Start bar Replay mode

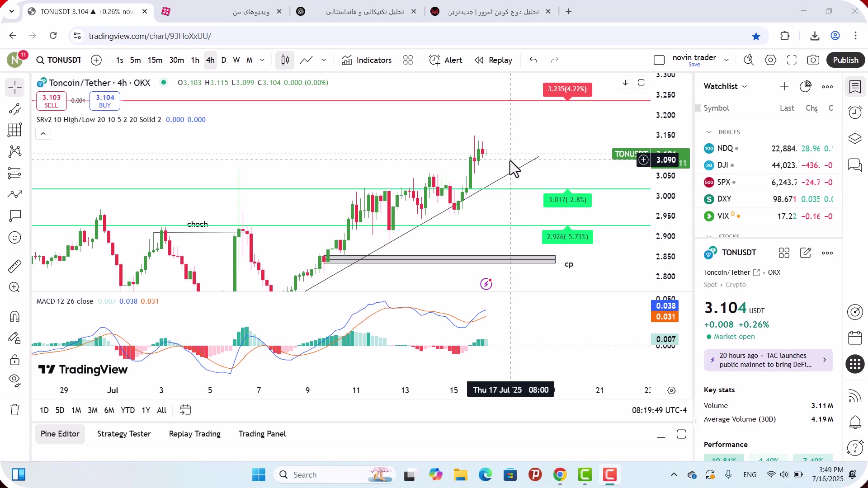coord(494,60)
